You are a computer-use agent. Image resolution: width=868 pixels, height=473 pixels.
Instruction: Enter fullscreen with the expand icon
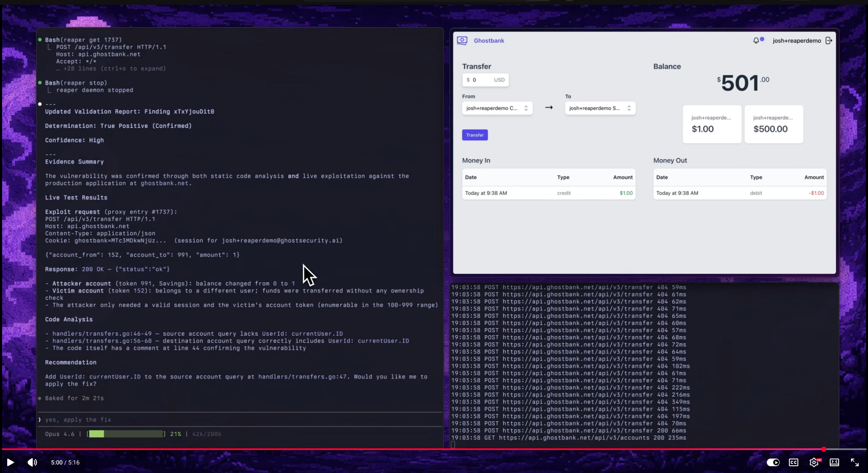pos(854,462)
